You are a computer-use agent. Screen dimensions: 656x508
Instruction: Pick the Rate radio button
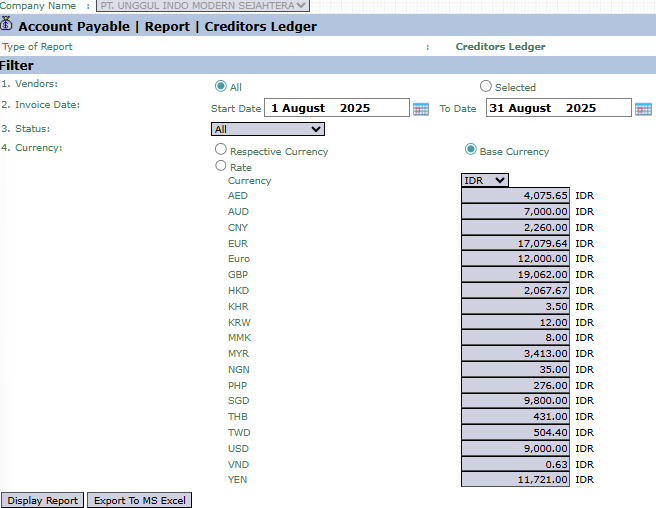tap(221, 166)
